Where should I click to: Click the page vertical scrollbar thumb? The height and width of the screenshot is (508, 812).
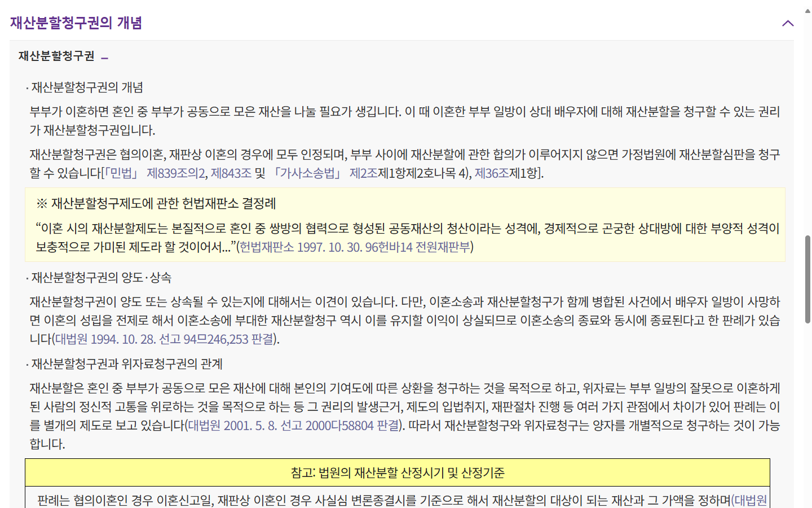807,279
